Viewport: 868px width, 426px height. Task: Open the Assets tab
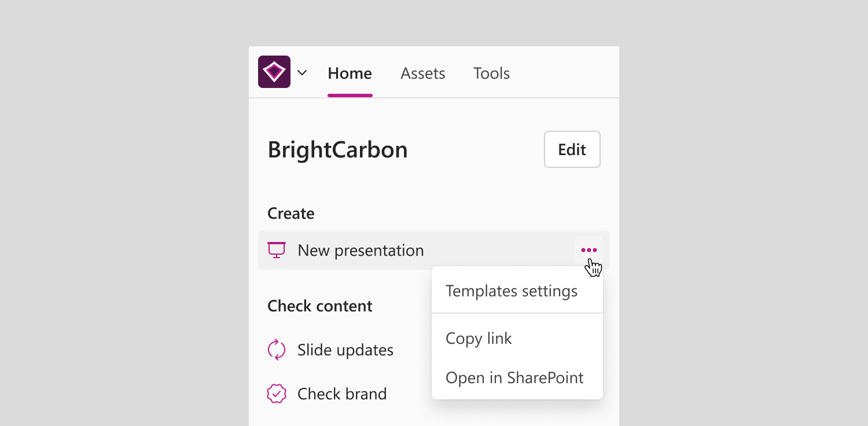(423, 74)
